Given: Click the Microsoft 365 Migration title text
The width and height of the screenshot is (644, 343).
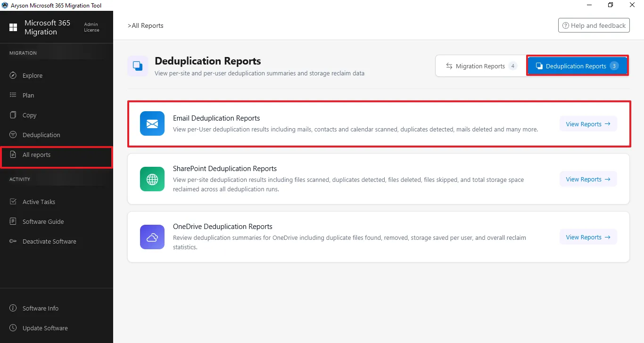Looking at the screenshot, I should tap(47, 27).
